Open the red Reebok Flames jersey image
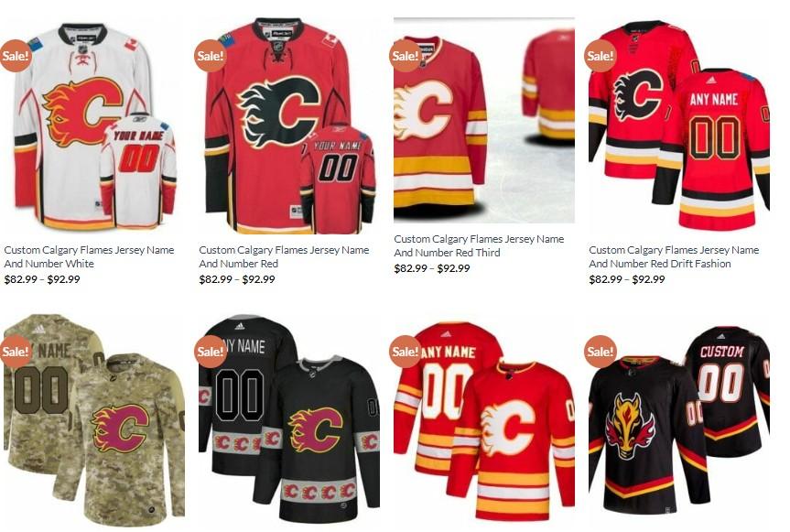Image resolution: width=790 pixels, height=532 pixels. 289,125
